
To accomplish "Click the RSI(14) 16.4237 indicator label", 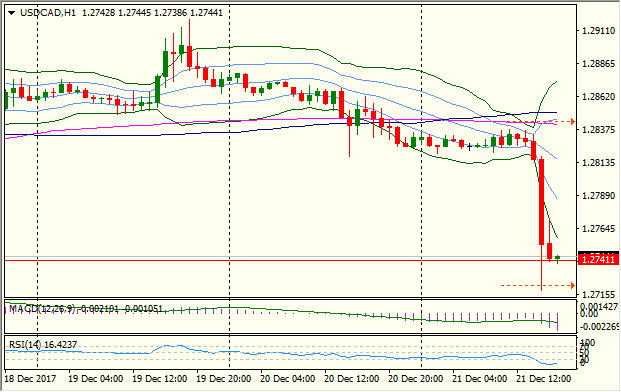I will (43, 345).
